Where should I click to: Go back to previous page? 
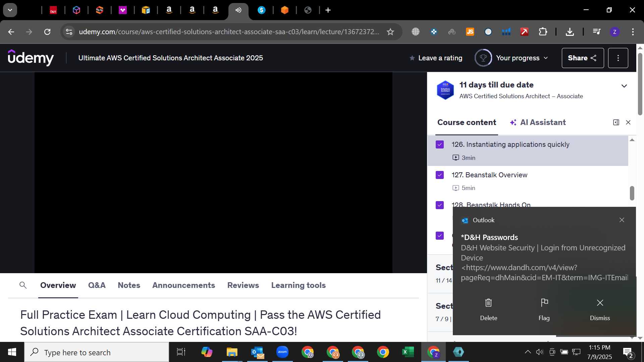coord(11,32)
